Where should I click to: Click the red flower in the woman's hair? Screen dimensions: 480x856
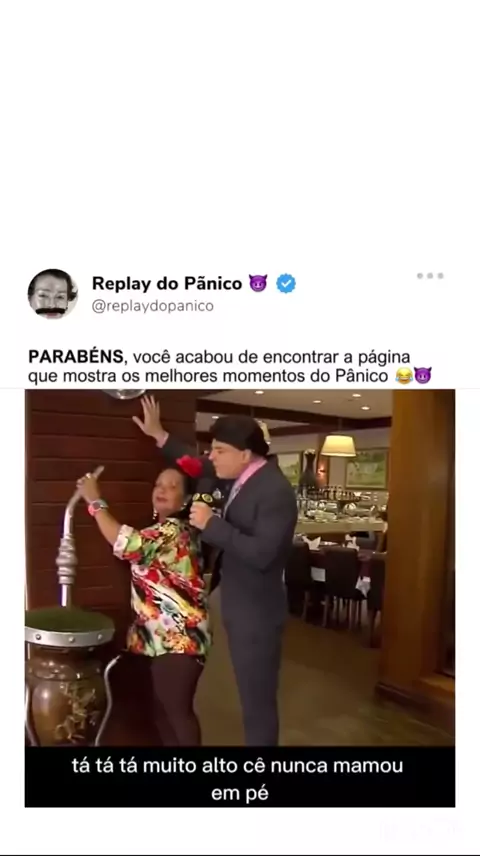tap(189, 466)
